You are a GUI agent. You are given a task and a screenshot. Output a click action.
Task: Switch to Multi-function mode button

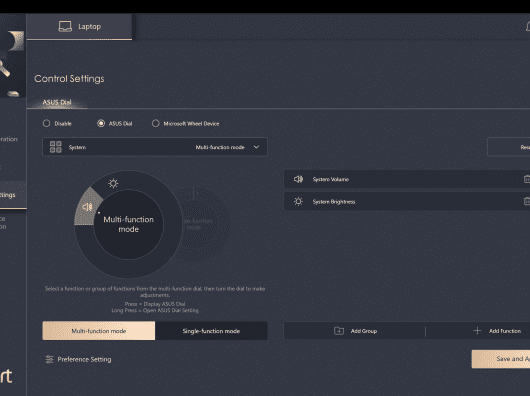(99, 331)
